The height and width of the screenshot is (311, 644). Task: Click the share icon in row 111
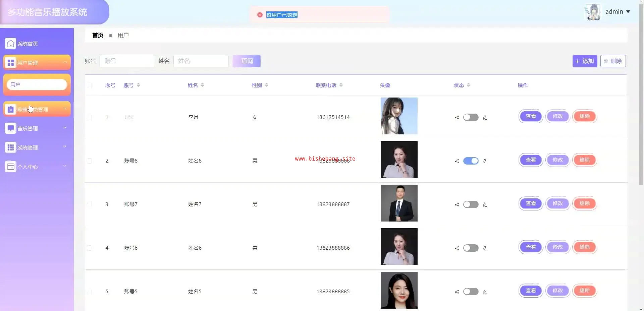(x=457, y=117)
